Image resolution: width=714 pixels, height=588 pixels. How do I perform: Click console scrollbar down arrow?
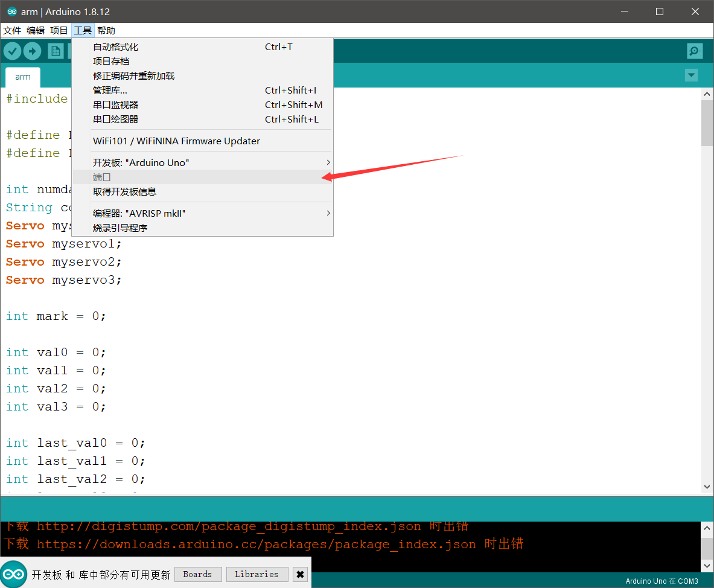point(707,566)
